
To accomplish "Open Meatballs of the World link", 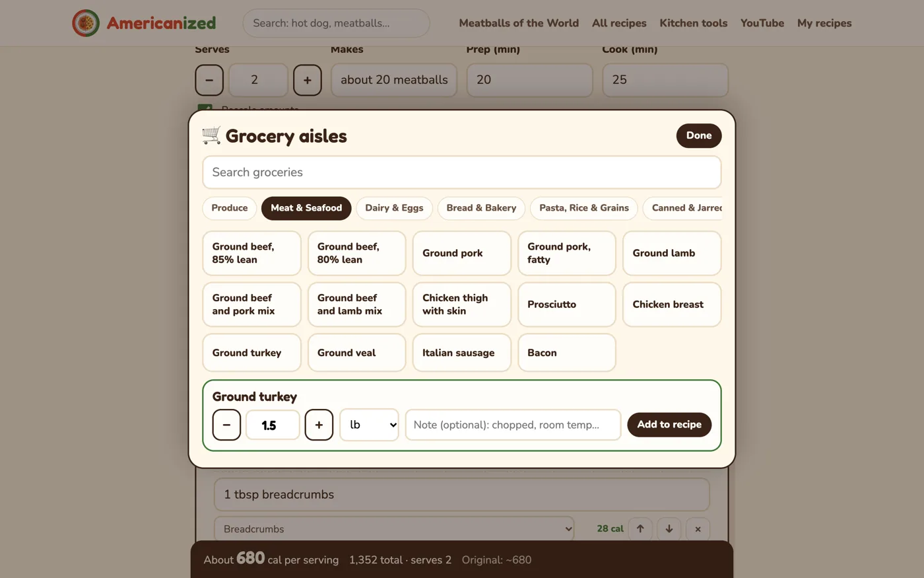I will 519,23.
